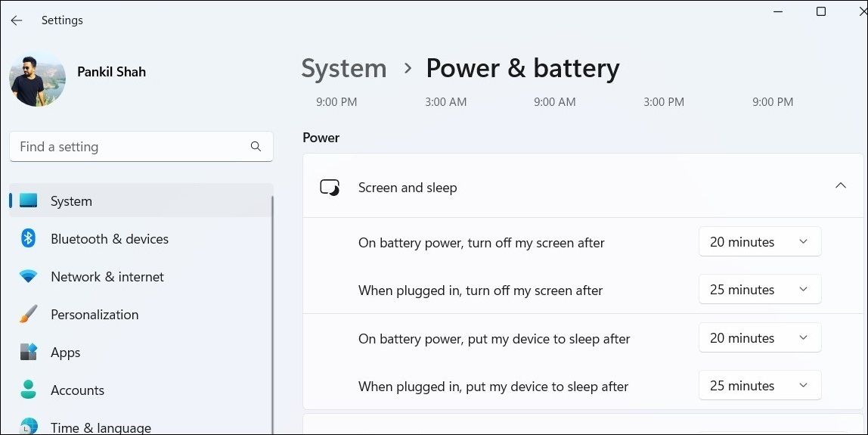Click the Time & language clock icon
The width and height of the screenshot is (868, 435).
pyautogui.click(x=29, y=427)
